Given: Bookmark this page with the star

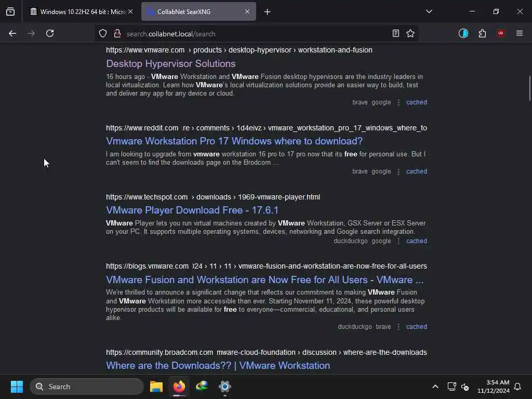Looking at the screenshot, I should click(x=410, y=33).
